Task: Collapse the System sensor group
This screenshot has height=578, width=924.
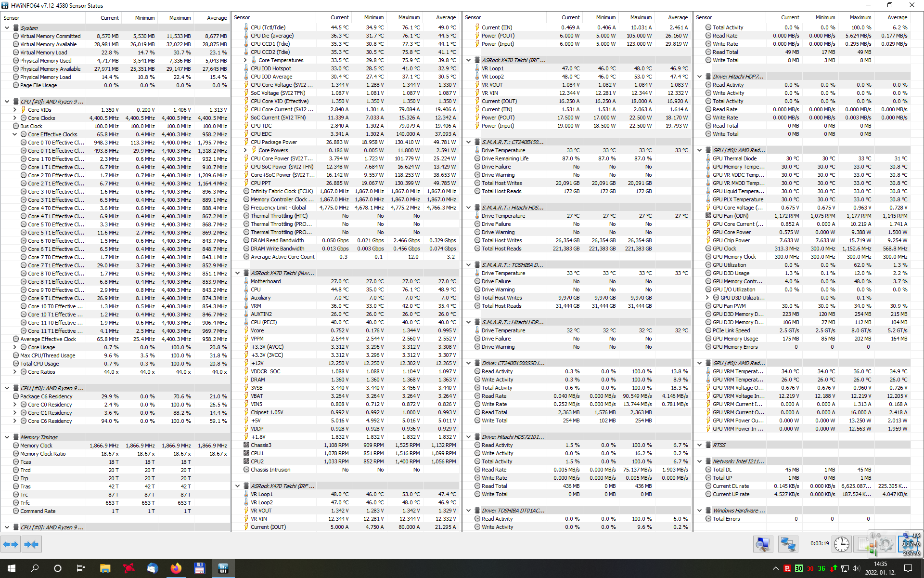Action: point(7,28)
